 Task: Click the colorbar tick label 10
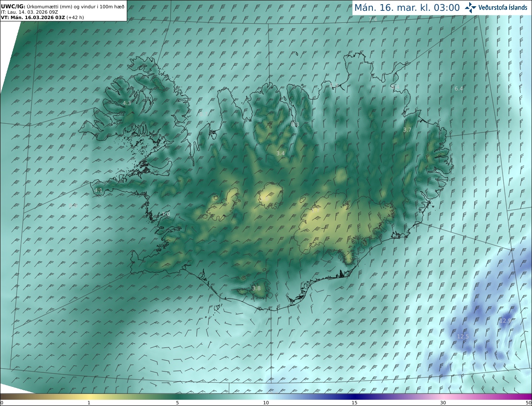tap(266, 403)
